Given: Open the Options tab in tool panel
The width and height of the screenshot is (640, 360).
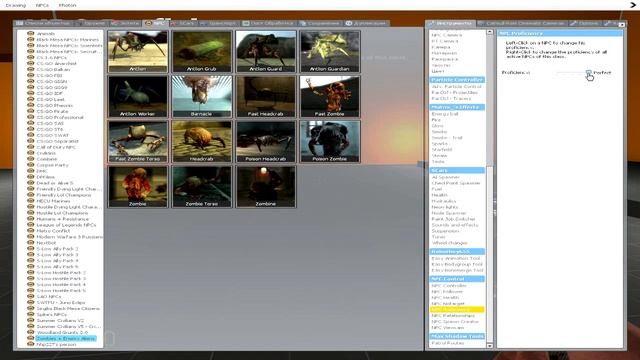Looking at the screenshot, I should click(x=584, y=23).
